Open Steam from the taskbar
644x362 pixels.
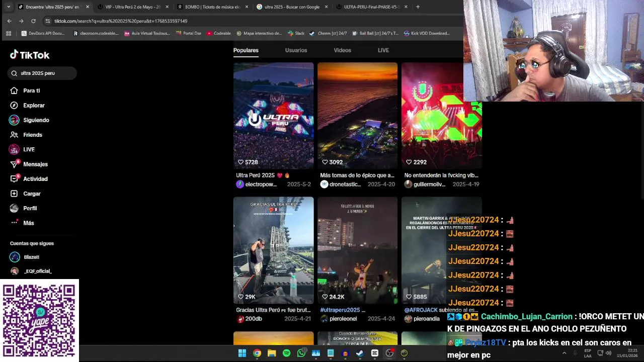click(360, 353)
